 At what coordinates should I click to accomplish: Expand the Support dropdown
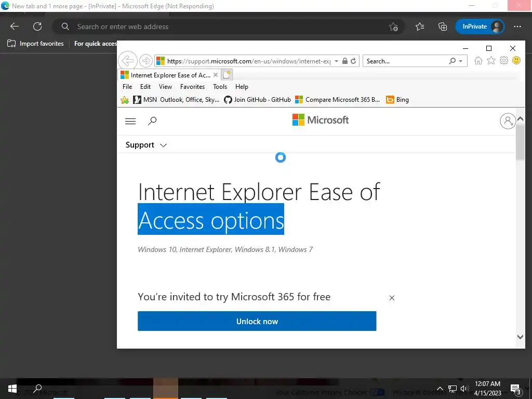146,145
